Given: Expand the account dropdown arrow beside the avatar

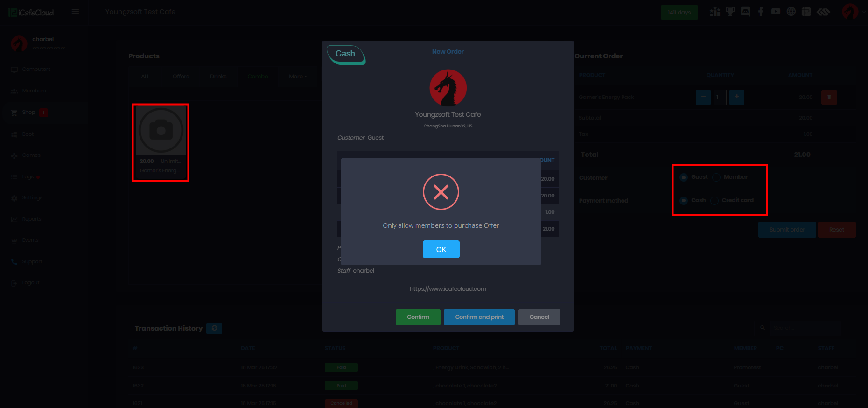Looking at the screenshot, I should (864, 12).
